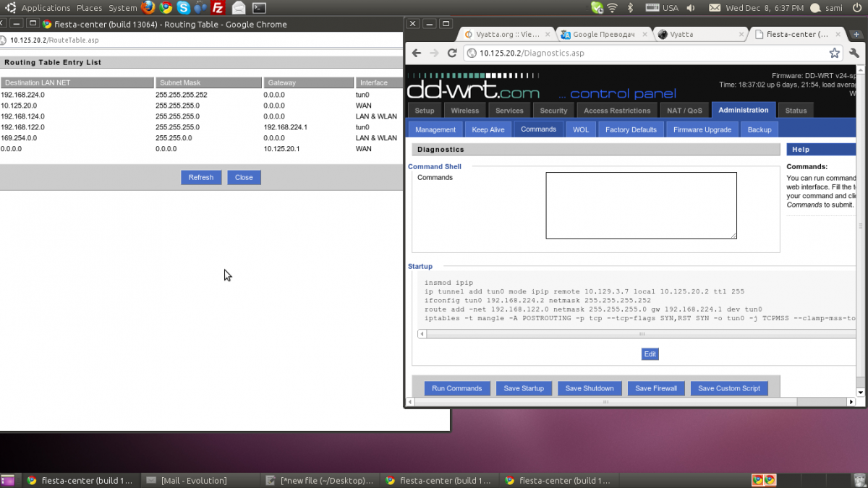Refresh the routing table list
This screenshot has width=868, height=488.
click(201, 177)
